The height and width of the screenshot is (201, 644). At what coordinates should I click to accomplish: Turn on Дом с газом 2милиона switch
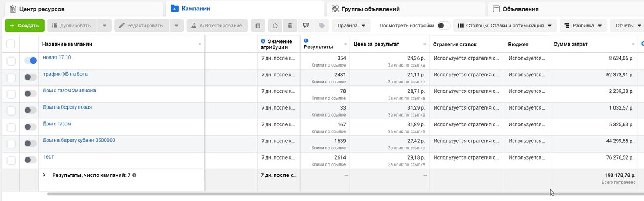31,94
